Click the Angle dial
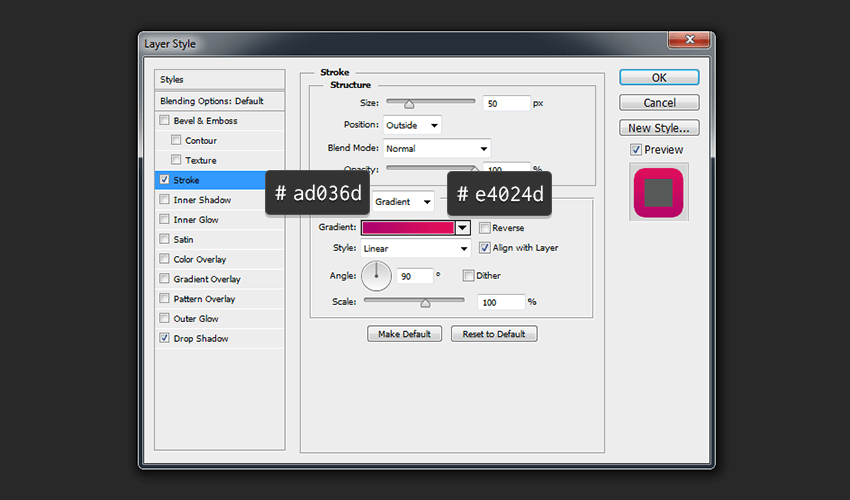This screenshot has width=850, height=500. coord(377,275)
